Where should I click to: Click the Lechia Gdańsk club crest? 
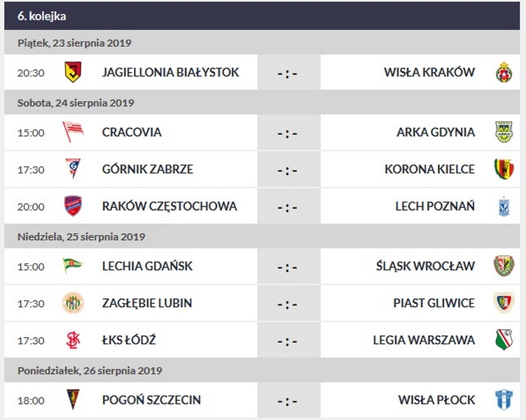(x=73, y=266)
